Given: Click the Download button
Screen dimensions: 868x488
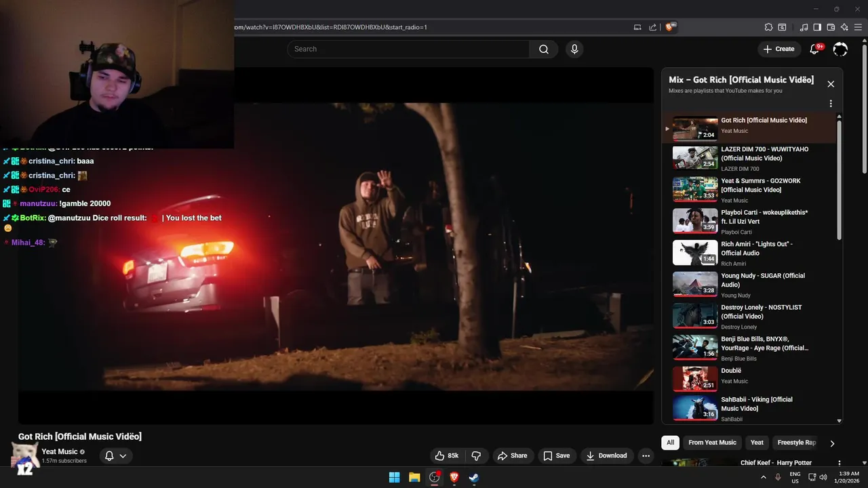Looking at the screenshot, I should pos(606,455).
